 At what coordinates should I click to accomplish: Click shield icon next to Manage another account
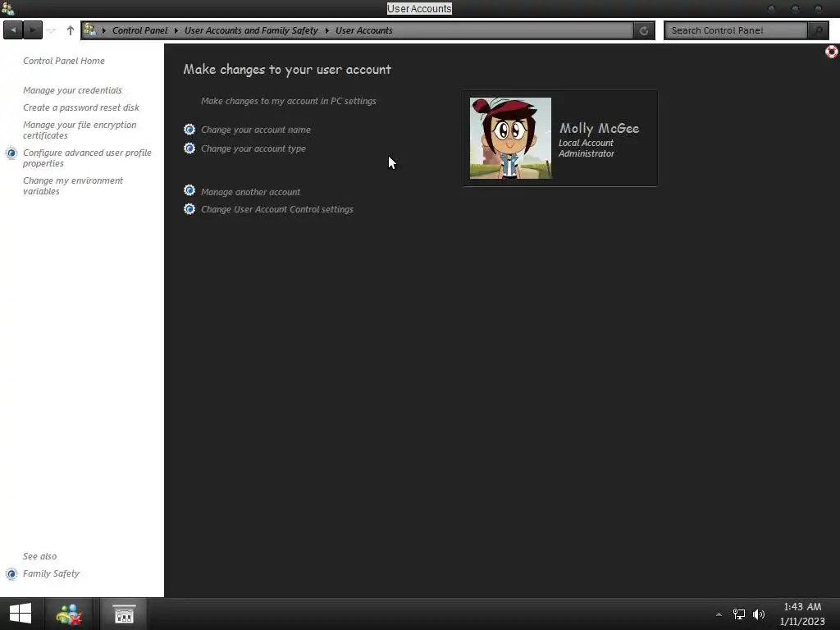(189, 190)
